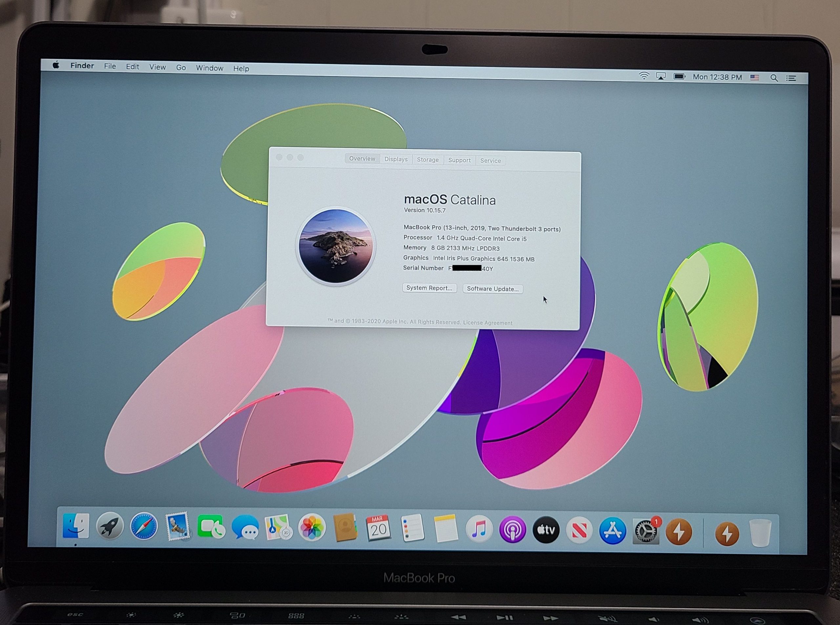Screen dimensions: 840x625
Task: Open Safari from the Dock
Action: tap(144, 526)
